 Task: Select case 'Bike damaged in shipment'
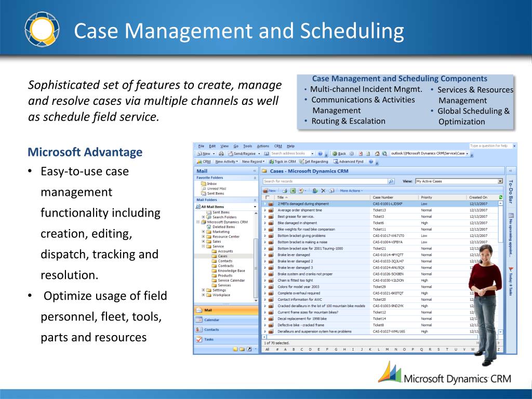297,223
